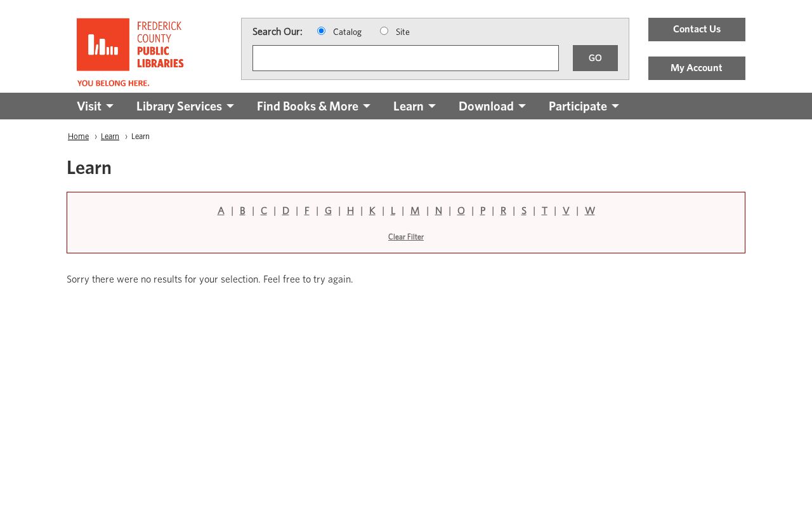
Task: Filter results by letter G
Action: [328, 211]
